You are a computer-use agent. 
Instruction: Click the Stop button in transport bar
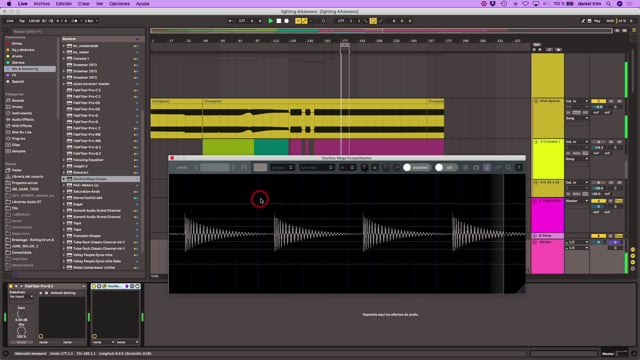(279, 21)
